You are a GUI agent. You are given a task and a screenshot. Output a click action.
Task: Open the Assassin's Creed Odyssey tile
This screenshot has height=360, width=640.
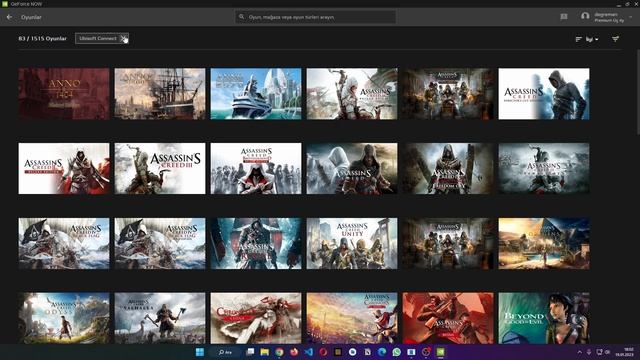coord(64,318)
